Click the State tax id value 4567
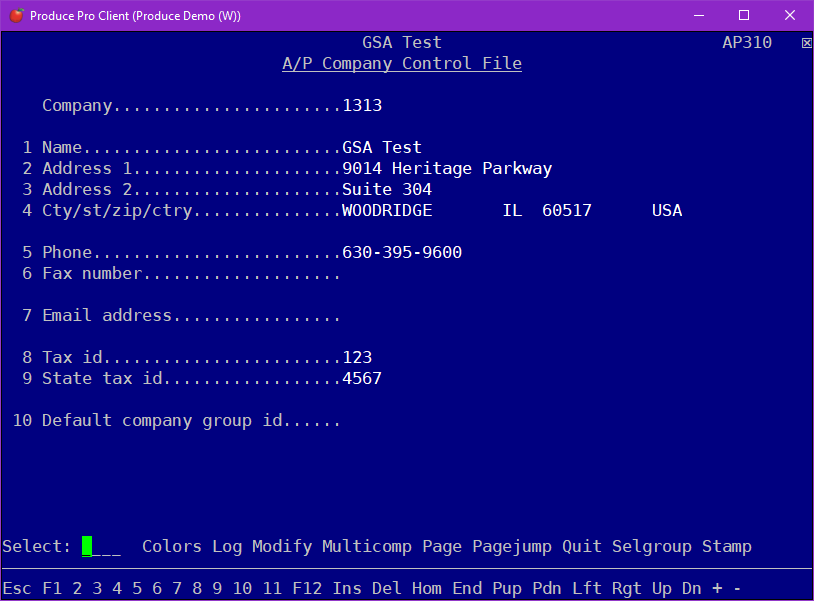This screenshot has height=601, width=814. [362, 378]
